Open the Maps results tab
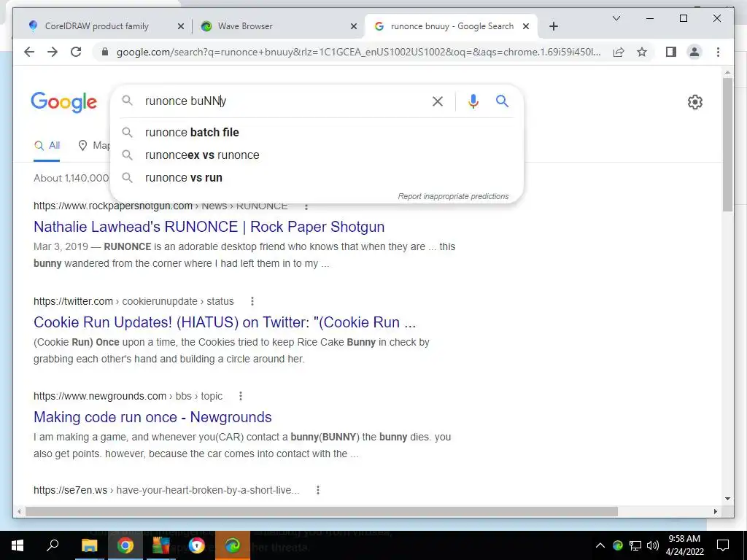 94,146
